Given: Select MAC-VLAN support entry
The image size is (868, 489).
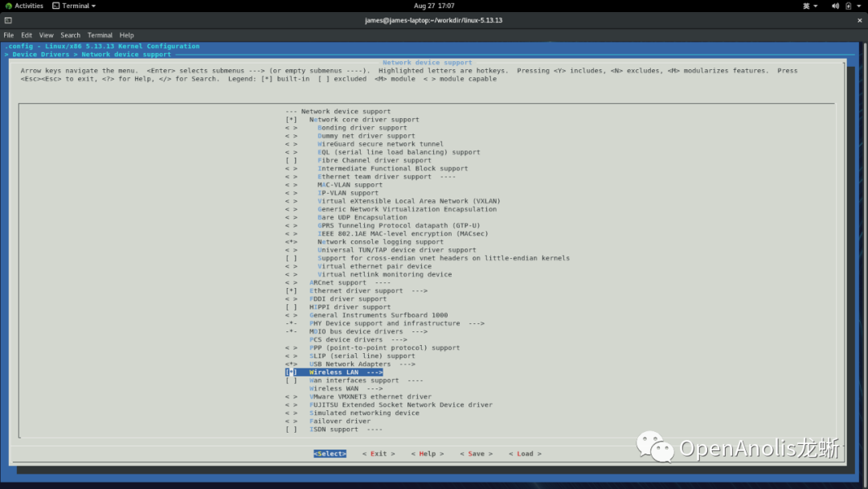Looking at the screenshot, I should point(350,185).
